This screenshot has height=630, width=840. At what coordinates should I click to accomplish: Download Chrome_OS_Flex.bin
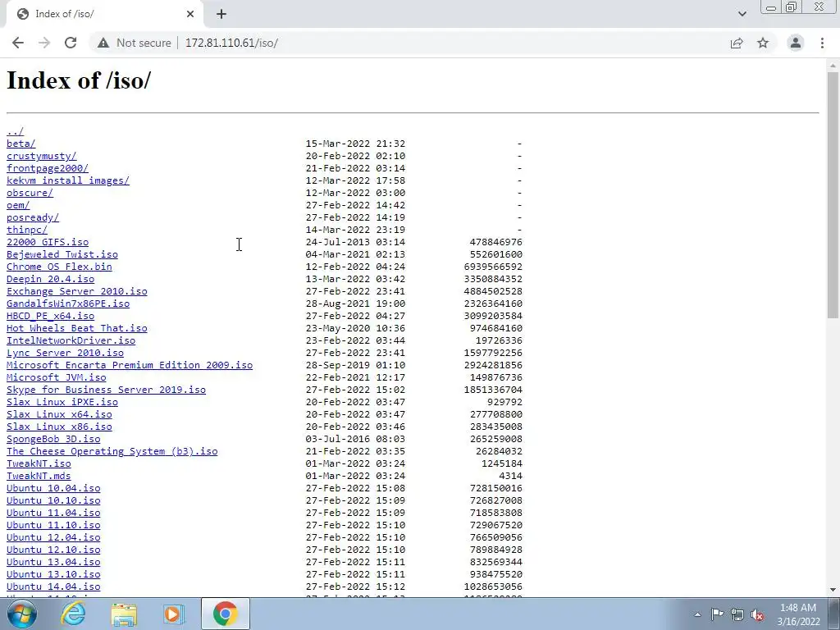(x=59, y=267)
